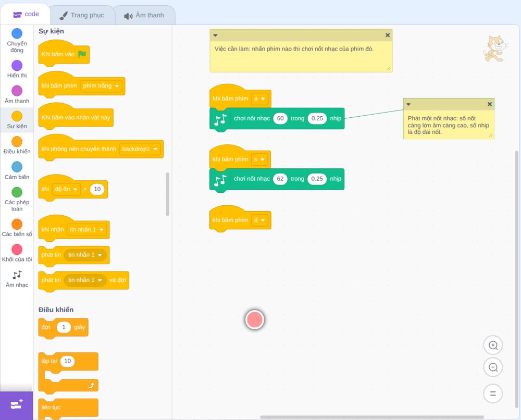Select the 'Khi bấm vào nhân vật này' block

pos(76,116)
